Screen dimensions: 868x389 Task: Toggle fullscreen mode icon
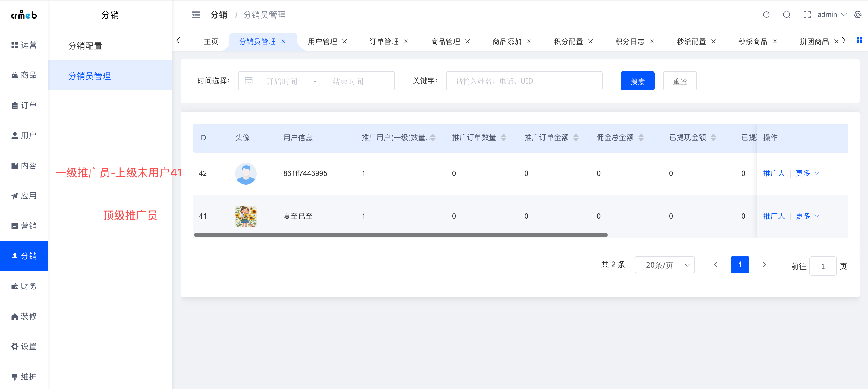tap(807, 14)
